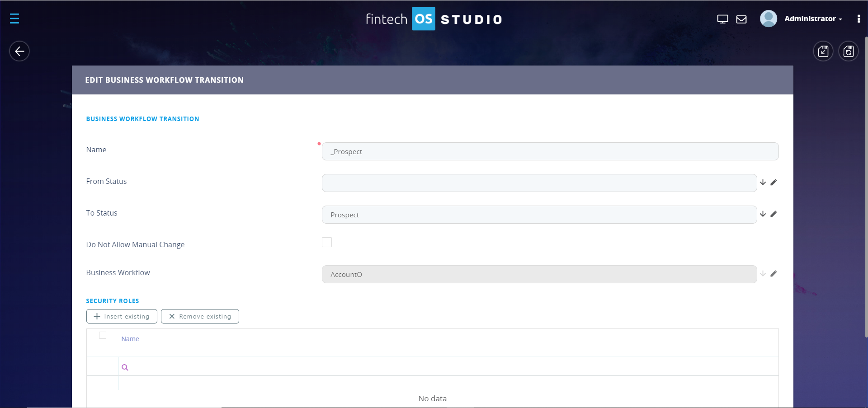Expand the From Status dropdown arrow

(763, 183)
